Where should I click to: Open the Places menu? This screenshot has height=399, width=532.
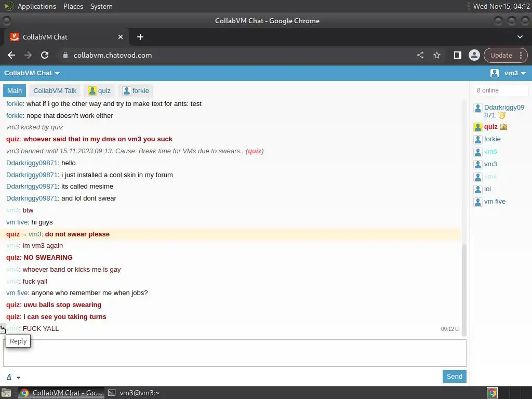(73, 6)
